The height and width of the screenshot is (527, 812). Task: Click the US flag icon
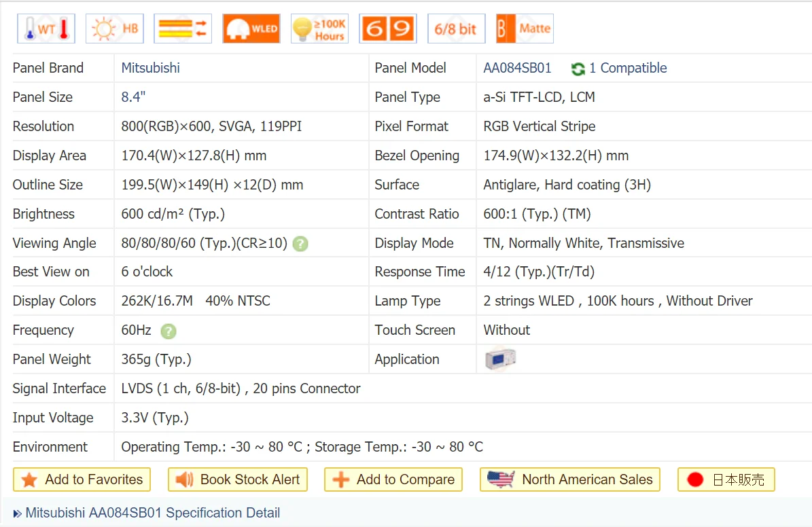(501, 479)
